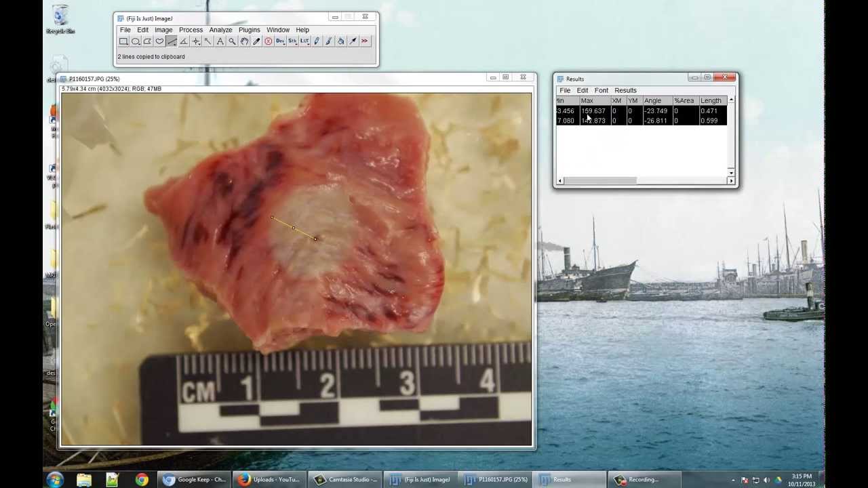Image resolution: width=868 pixels, height=488 pixels.
Task: Click the Length column header
Action: tap(712, 101)
